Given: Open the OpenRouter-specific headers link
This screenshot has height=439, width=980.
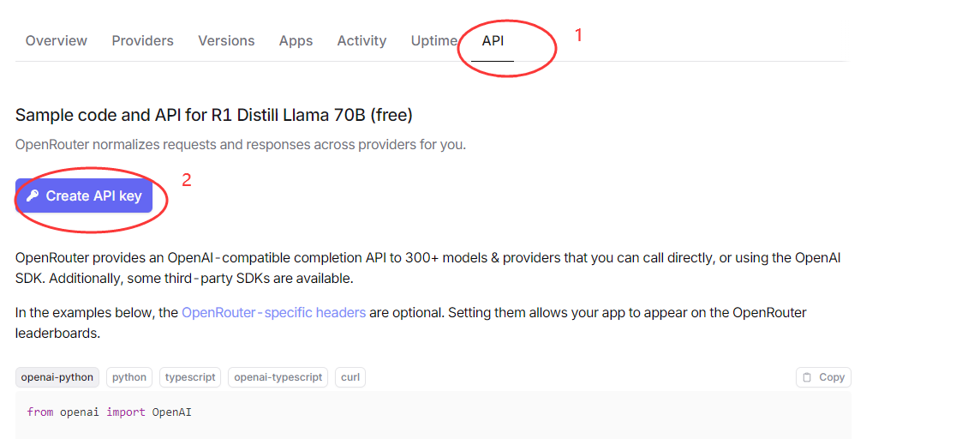Looking at the screenshot, I should [274, 312].
